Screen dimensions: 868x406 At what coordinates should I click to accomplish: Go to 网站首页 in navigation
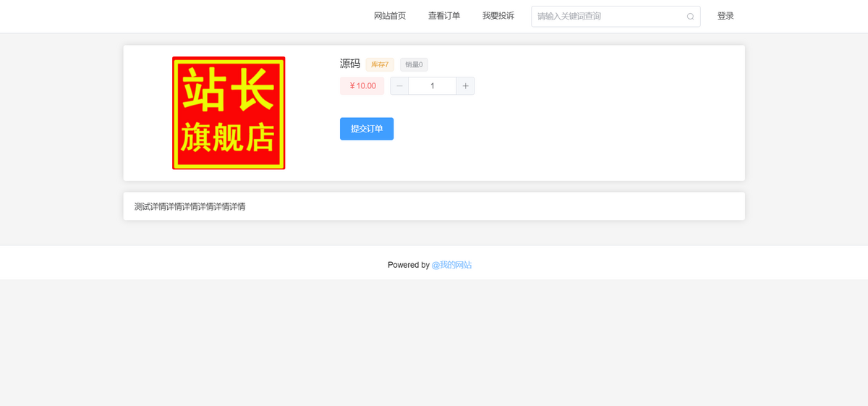(x=390, y=16)
